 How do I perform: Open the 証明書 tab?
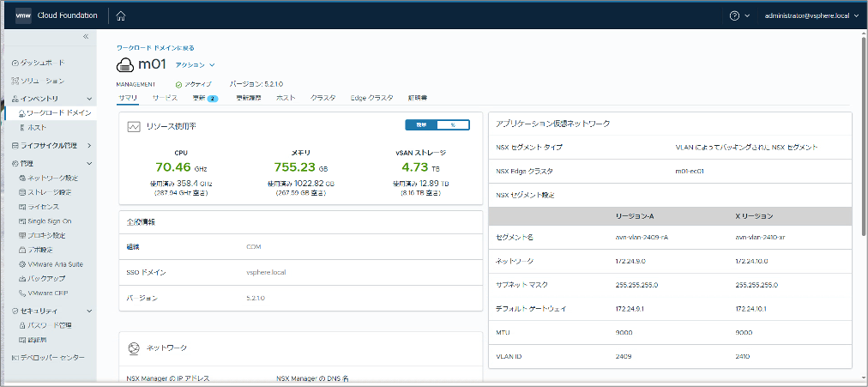[x=417, y=98]
